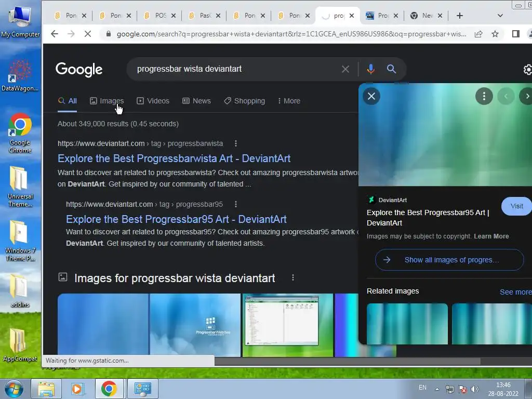The width and height of the screenshot is (532, 399).
Task: Expand the tab search dropdown arrow
Action: tap(500, 16)
